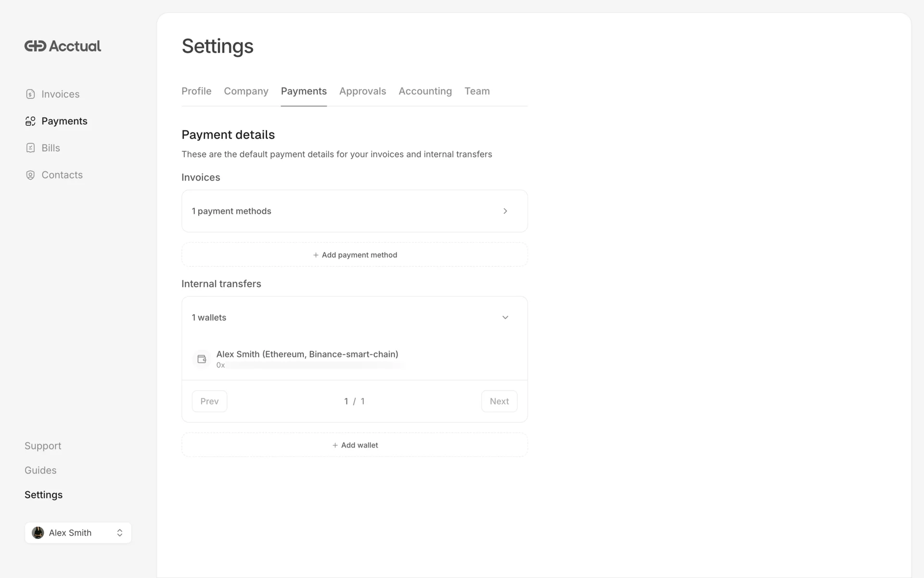
Task: Click the plus icon next to Add wallet
Action: pyautogui.click(x=335, y=445)
